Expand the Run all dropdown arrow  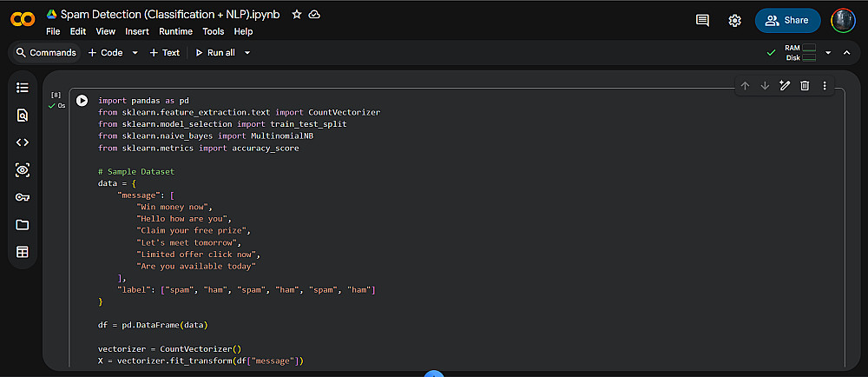[247, 53]
